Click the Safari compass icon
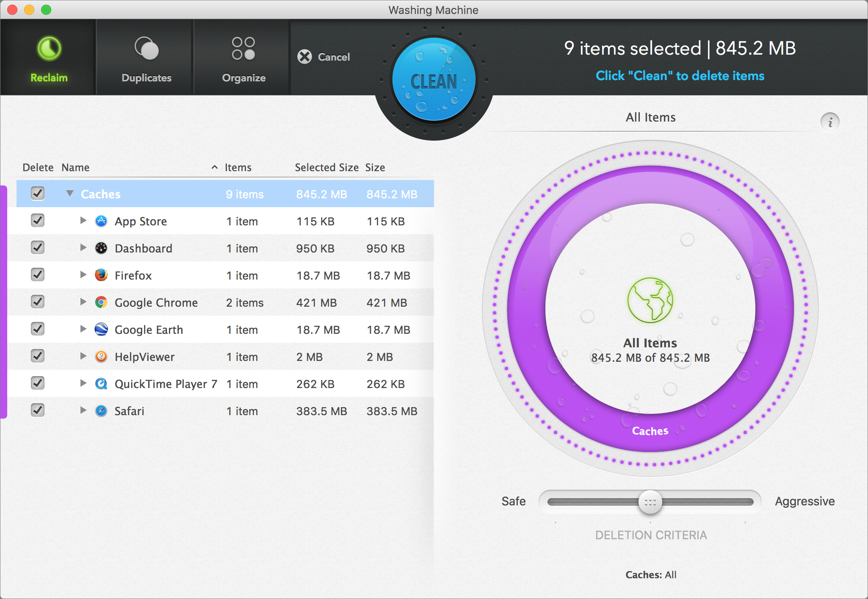This screenshot has width=868, height=599. click(101, 411)
